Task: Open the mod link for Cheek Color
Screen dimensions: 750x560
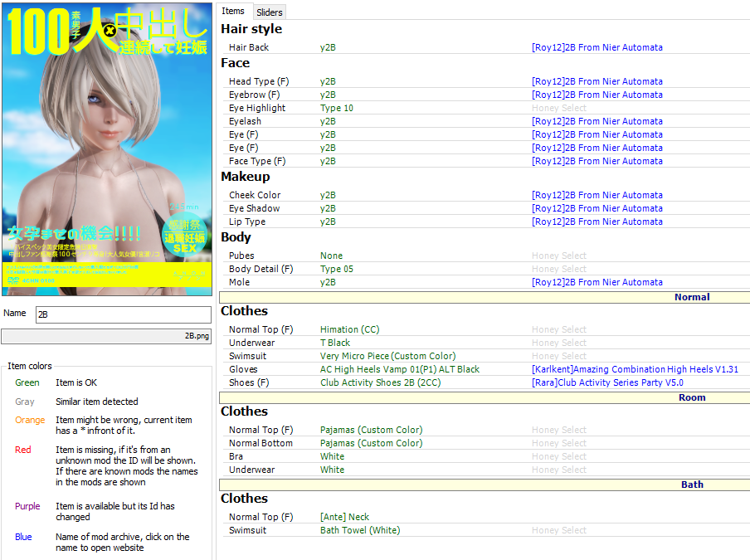Action: (x=597, y=195)
